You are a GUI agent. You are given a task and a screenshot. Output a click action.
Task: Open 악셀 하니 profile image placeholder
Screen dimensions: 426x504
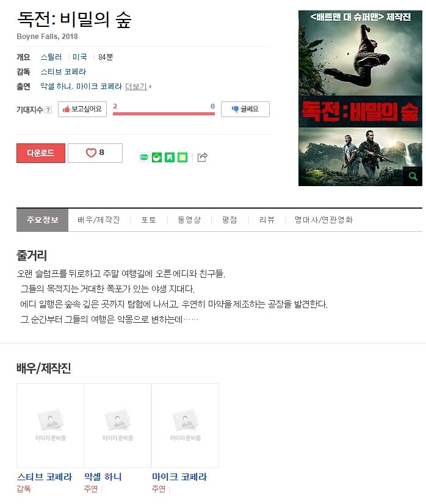click(x=118, y=425)
